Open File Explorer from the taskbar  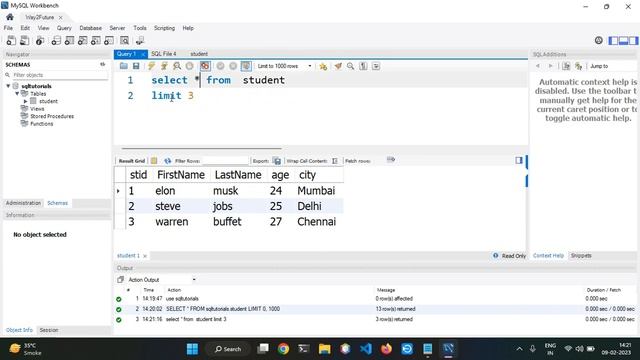click(x=324, y=349)
